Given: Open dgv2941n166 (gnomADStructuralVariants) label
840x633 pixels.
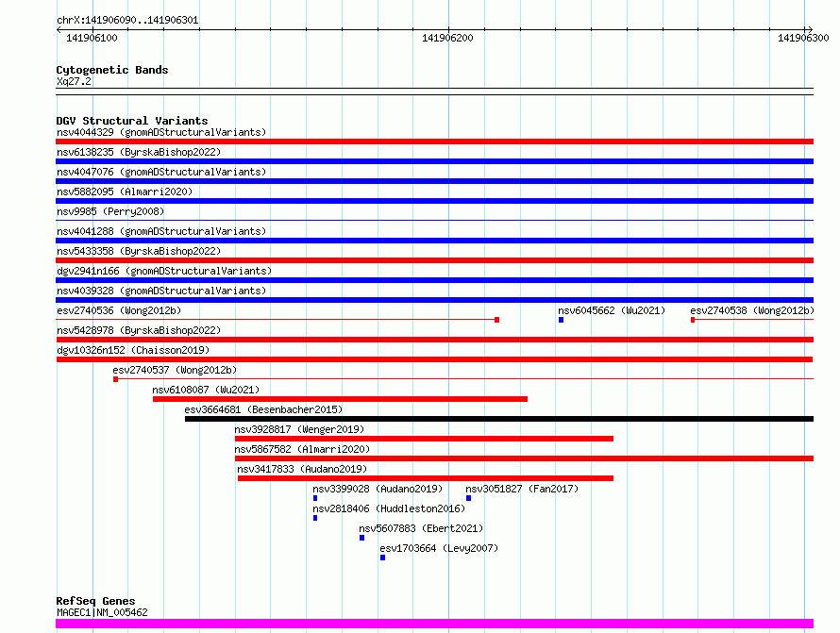Looking at the screenshot, I should click(164, 271).
